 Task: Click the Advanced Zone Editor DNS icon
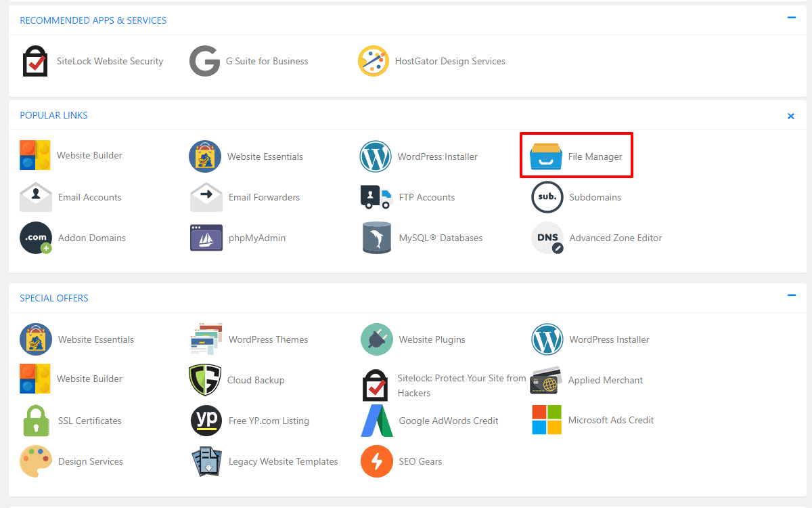pos(547,238)
